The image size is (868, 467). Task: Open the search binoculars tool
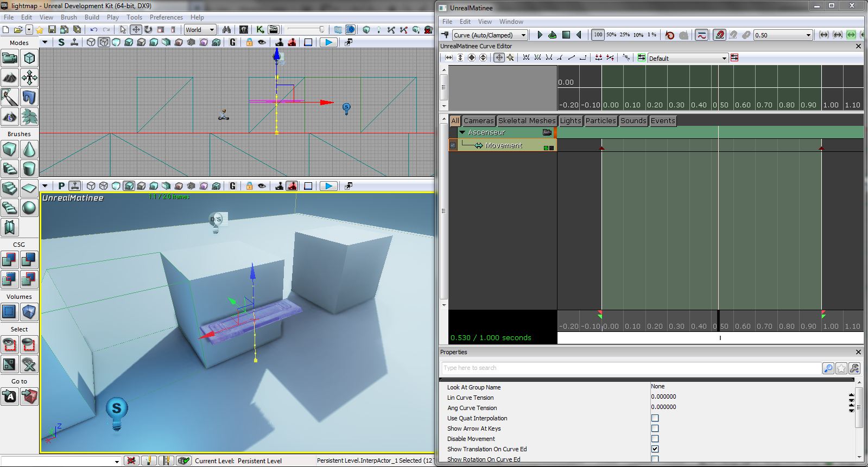click(226, 30)
